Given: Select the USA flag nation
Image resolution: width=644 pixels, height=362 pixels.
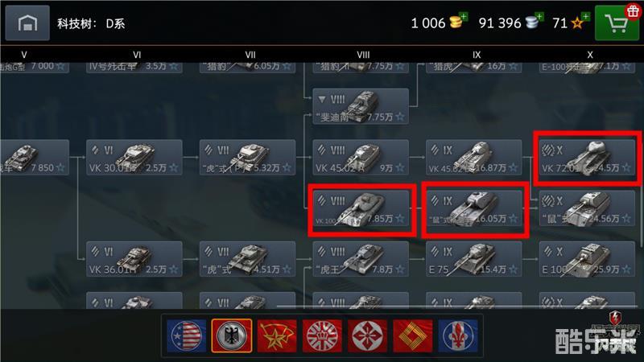Looking at the screenshot, I should point(187,335).
